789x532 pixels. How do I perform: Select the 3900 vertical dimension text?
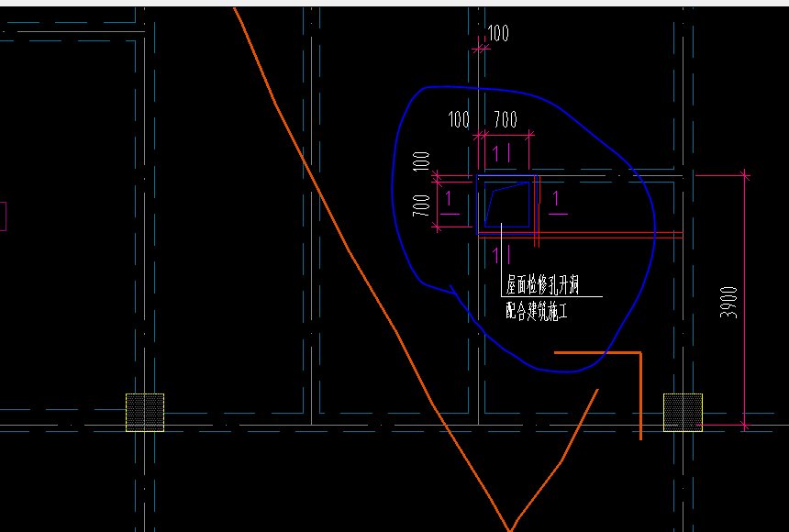(728, 302)
